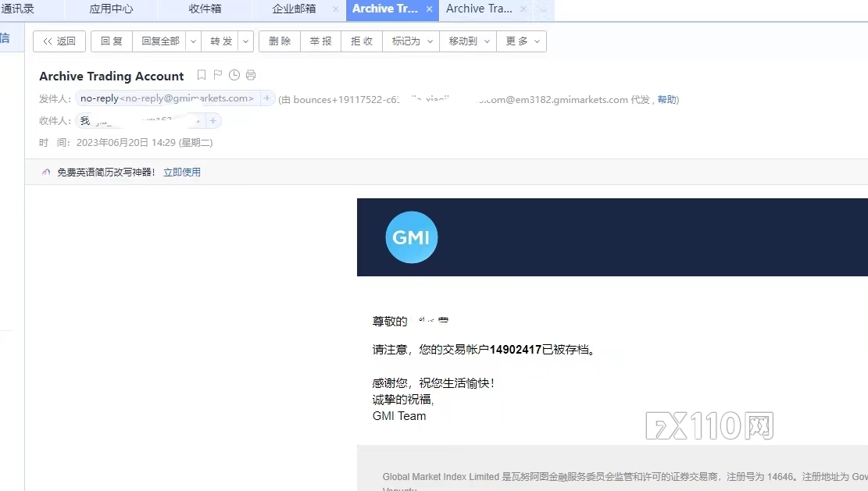Expand the 转发 dropdown arrow
The height and width of the screenshot is (491, 868).
[x=246, y=41]
